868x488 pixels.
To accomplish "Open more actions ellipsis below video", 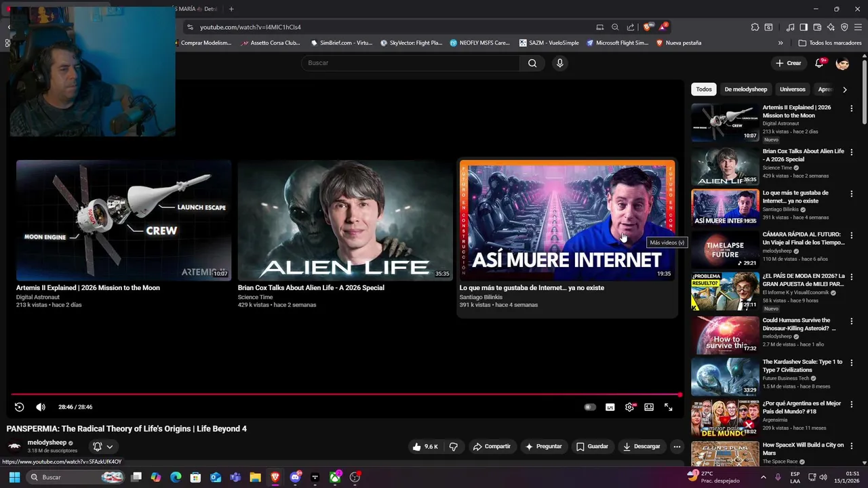I will 677,447.
